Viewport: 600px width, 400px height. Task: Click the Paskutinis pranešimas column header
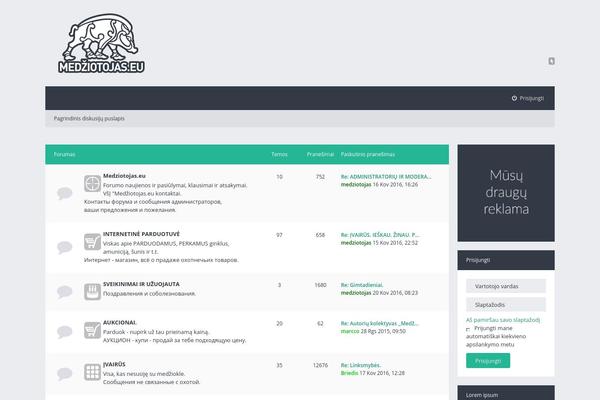click(368, 154)
